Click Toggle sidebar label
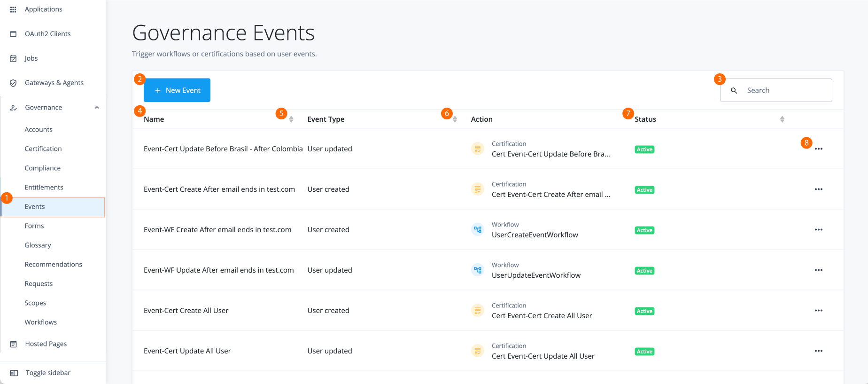This screenshot has width=868, height=384. click(48, 373)
